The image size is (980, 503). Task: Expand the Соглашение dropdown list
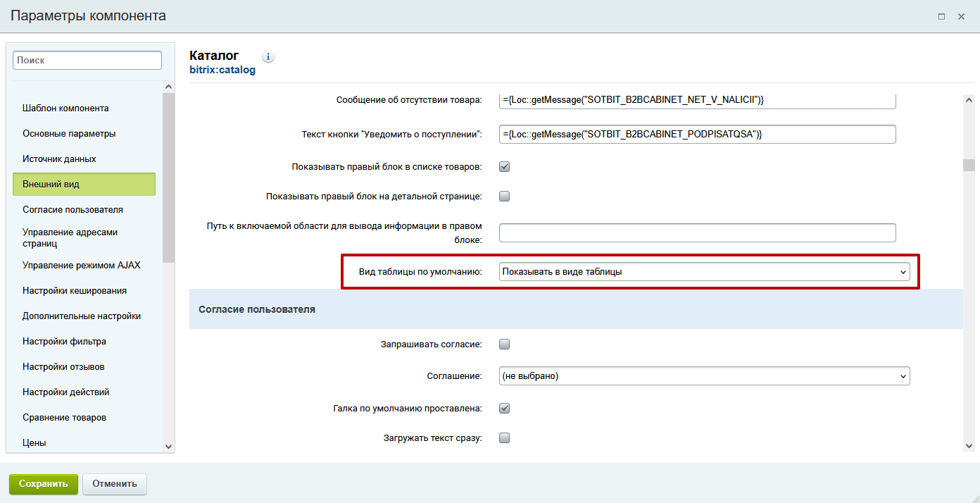704,376
